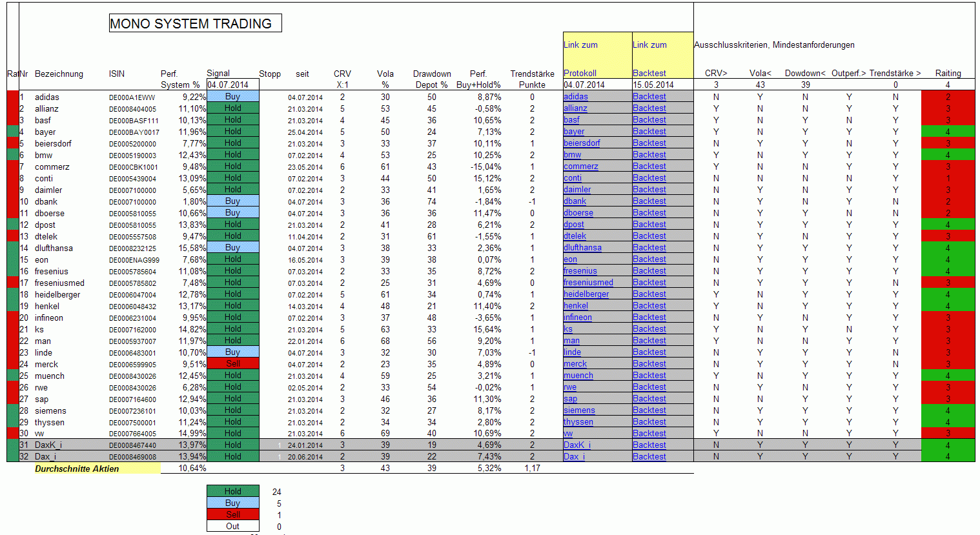The width and height of the screenshot is (980, 535).
Task: Open the thyssen Protokoll link
Action: 578,422
